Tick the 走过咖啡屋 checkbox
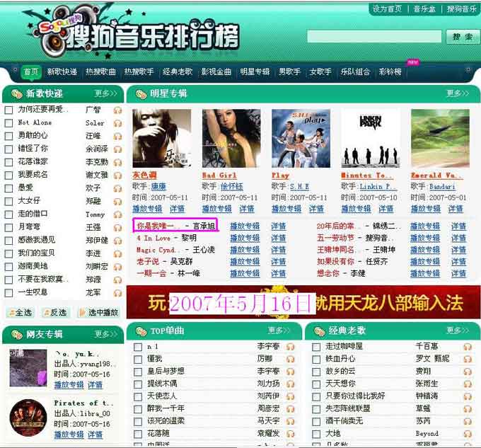 [316, 347]
